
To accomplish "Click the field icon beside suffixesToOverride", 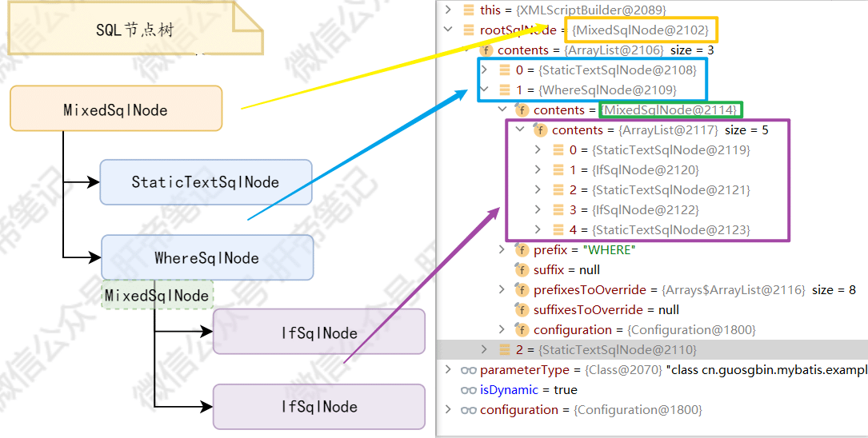I will point(522,310).
